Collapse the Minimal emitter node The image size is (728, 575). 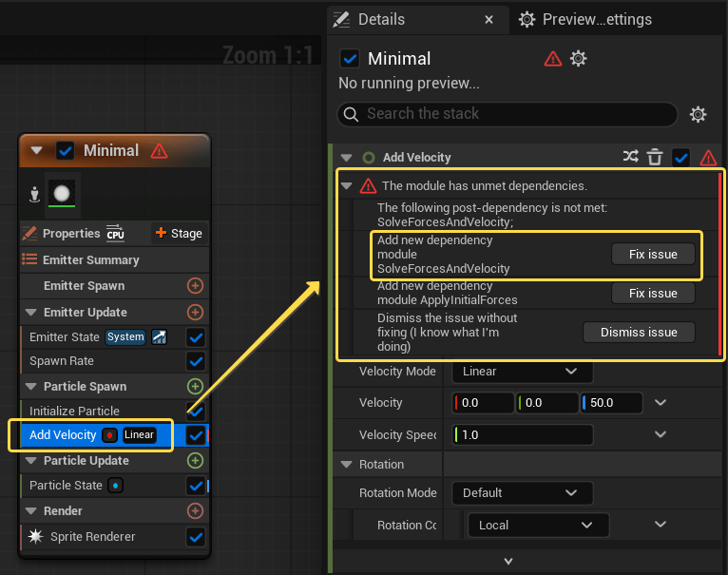(37, 150)
